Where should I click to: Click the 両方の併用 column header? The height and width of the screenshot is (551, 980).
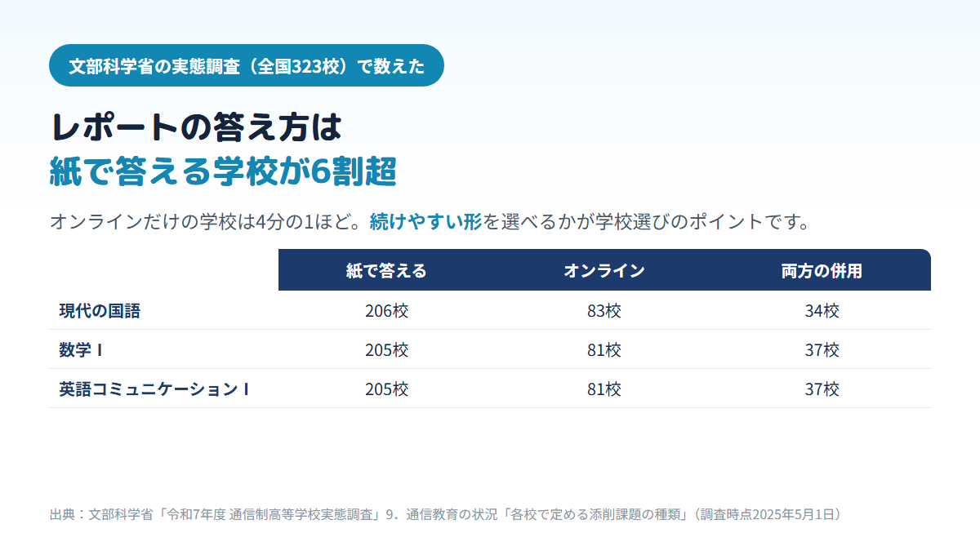pos(822,271)
